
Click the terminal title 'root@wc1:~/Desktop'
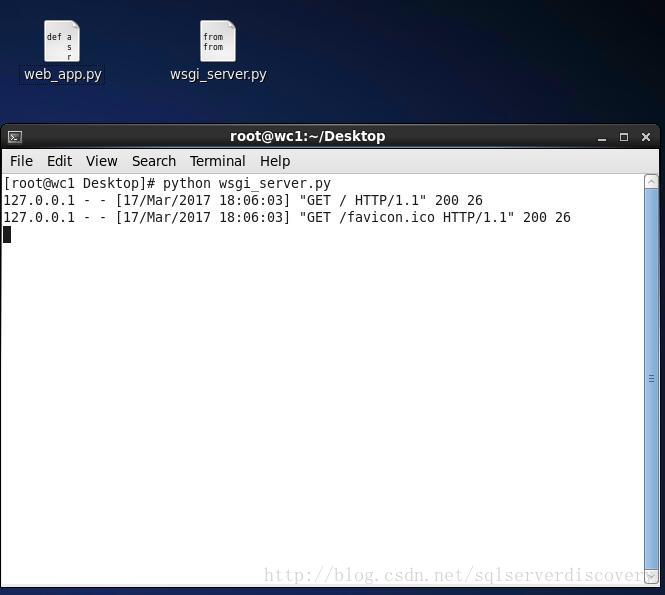click(307, 136)
